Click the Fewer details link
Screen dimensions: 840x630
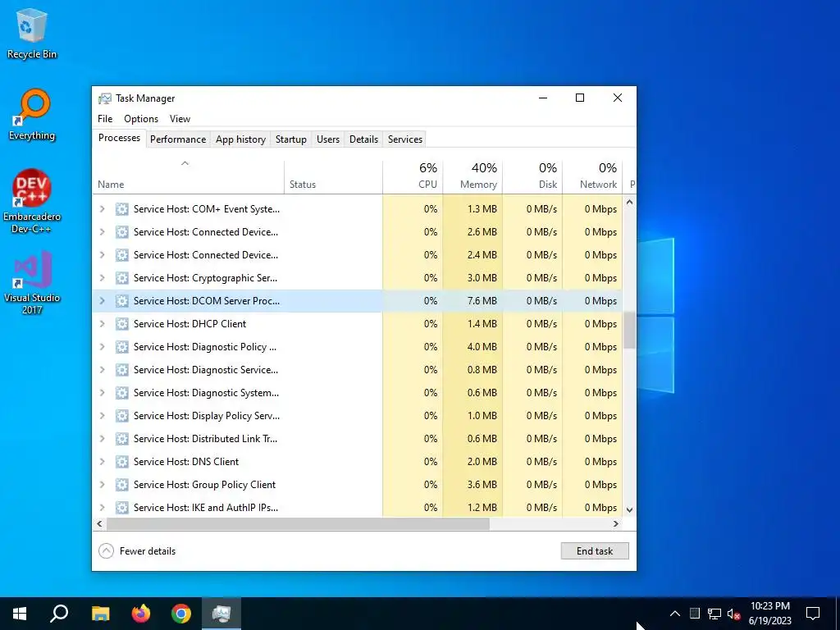(x=148, y=550)
